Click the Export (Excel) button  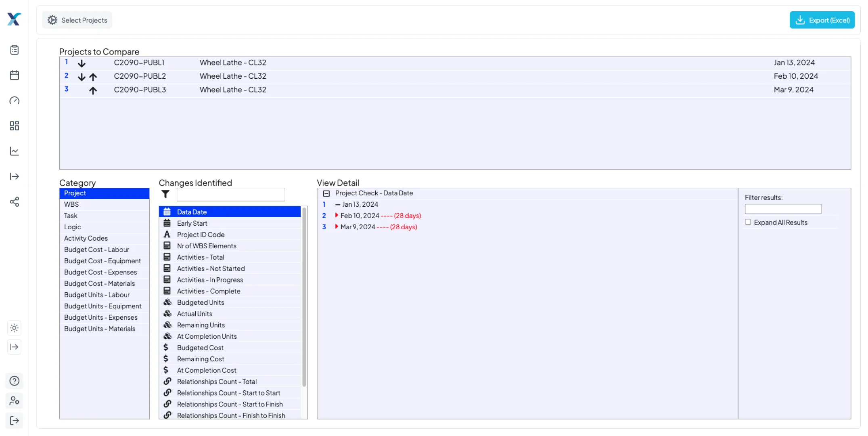[822, 20]
